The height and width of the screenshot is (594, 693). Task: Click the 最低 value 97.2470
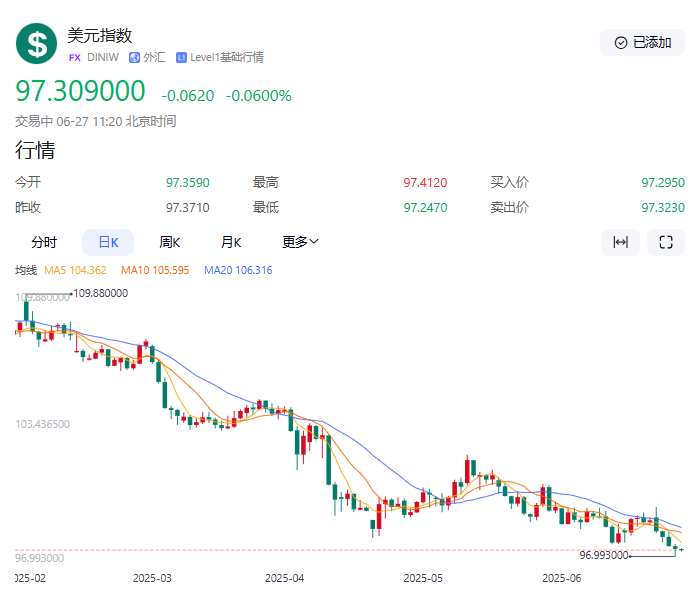[x=425, y=208]
